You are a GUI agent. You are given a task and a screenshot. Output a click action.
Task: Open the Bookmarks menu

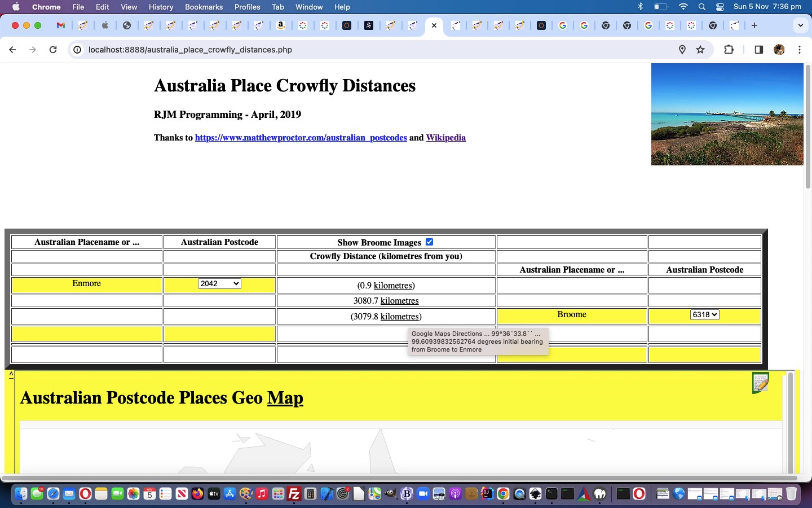204,7
